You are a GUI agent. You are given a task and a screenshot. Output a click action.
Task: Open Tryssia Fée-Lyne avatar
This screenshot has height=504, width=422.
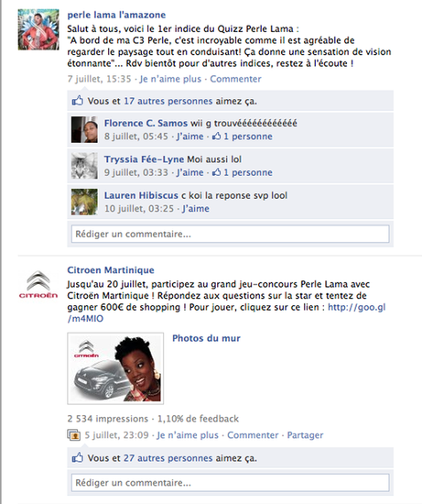84,166
